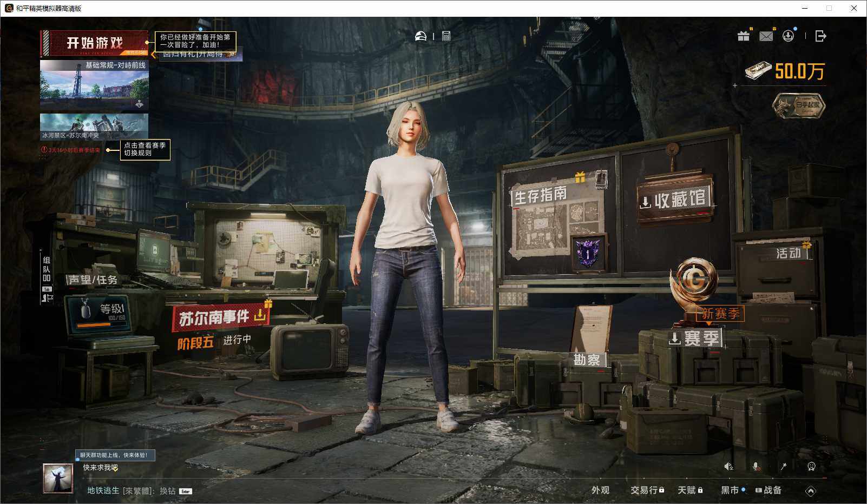Screen dimensions: 867x504
Task: Open the 收藏馆 collection sign
Action: (674, 199)
